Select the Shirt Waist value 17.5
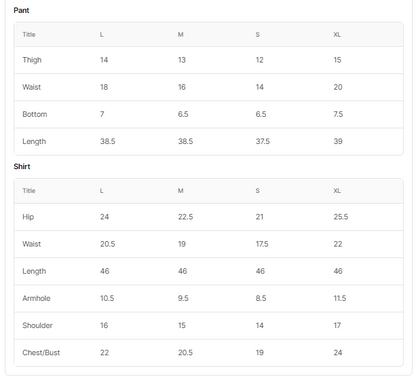This screenshot has width=416, height=379. pyautogui.click(x=262, y=244)
